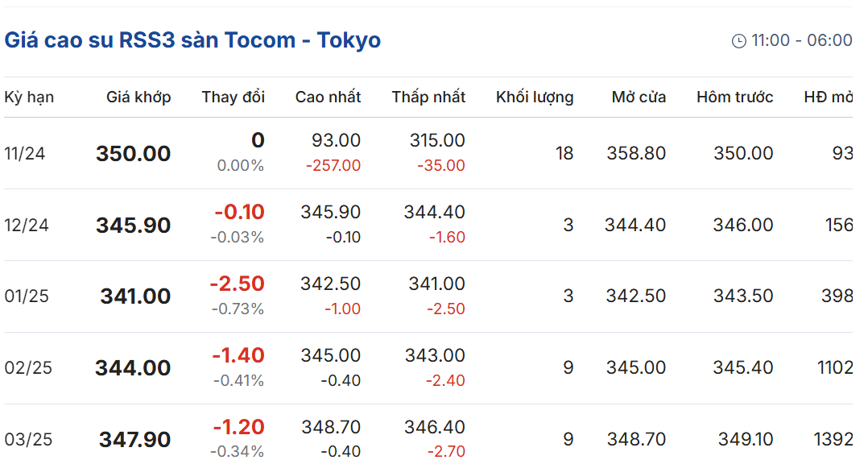This screenshot has width=868, height=460.
Task: Select the 03/25 contract term
Action: (x=28, y=440)
